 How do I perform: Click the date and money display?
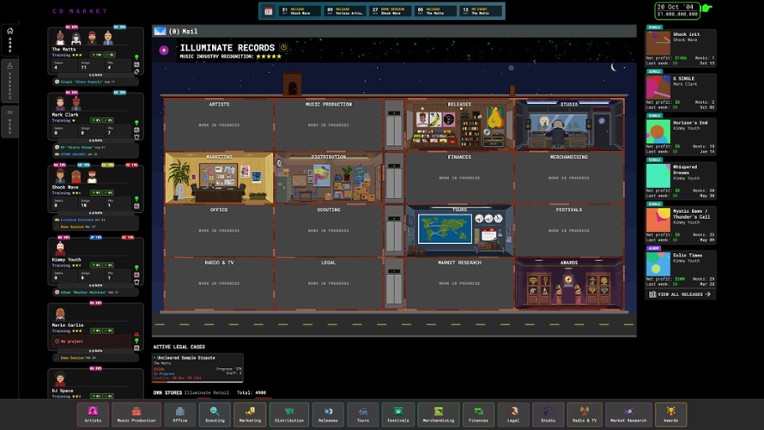[x=677, y=11]
